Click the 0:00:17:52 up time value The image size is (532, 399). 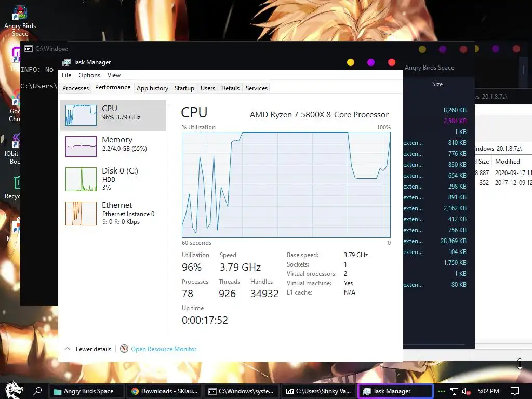(205, 320)
